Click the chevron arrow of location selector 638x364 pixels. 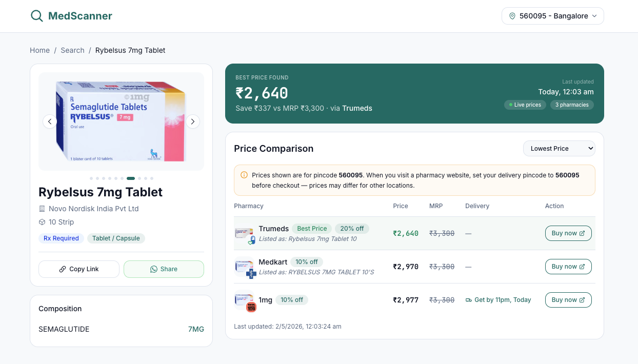(x=594, y=16)
